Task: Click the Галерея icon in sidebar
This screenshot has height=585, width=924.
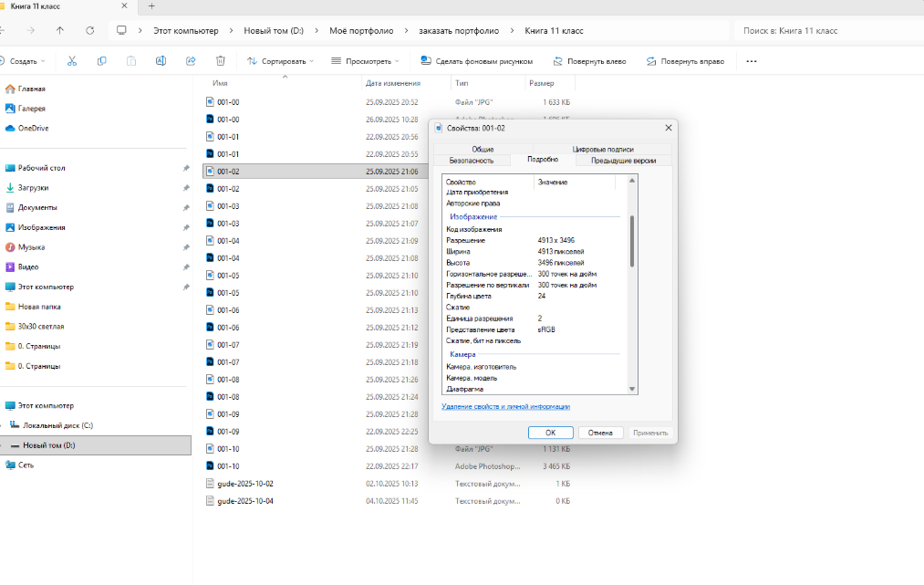Action: [10, 108]
